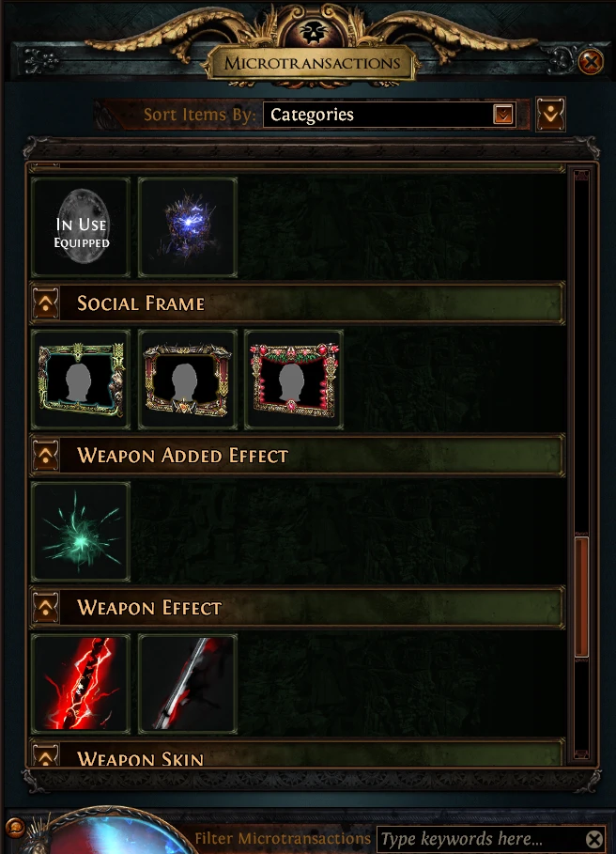Select the equipped moon-like item marked In Use

point(81,227)
